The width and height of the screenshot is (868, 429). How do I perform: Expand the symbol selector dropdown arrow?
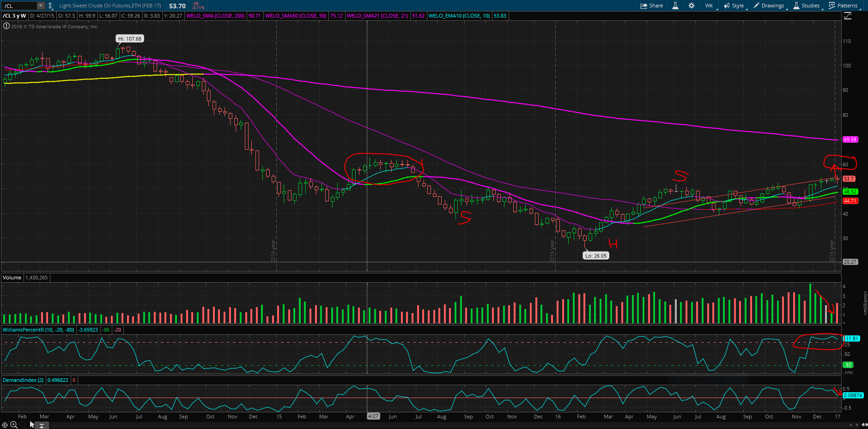[x=41, y=6]
